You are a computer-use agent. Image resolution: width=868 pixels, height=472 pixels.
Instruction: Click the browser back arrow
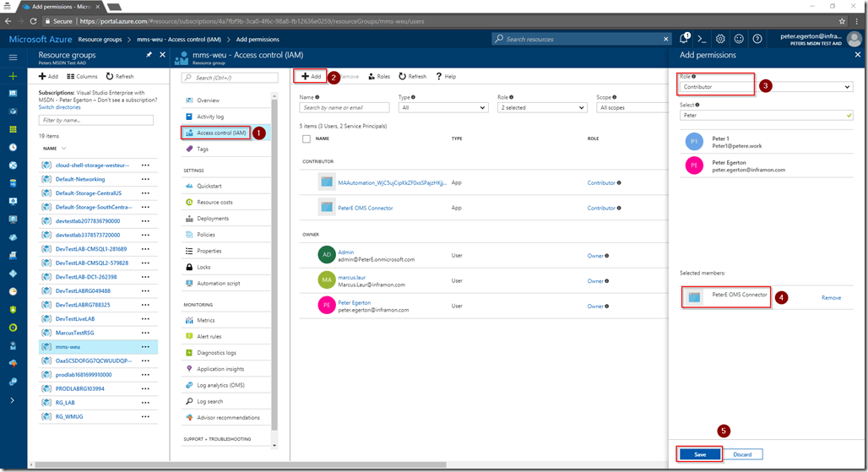9,21
